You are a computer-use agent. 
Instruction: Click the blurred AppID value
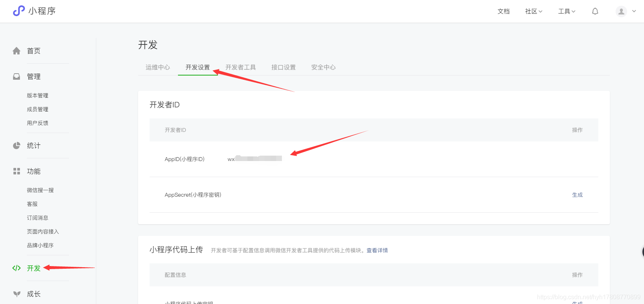click(x=255, y=158)
